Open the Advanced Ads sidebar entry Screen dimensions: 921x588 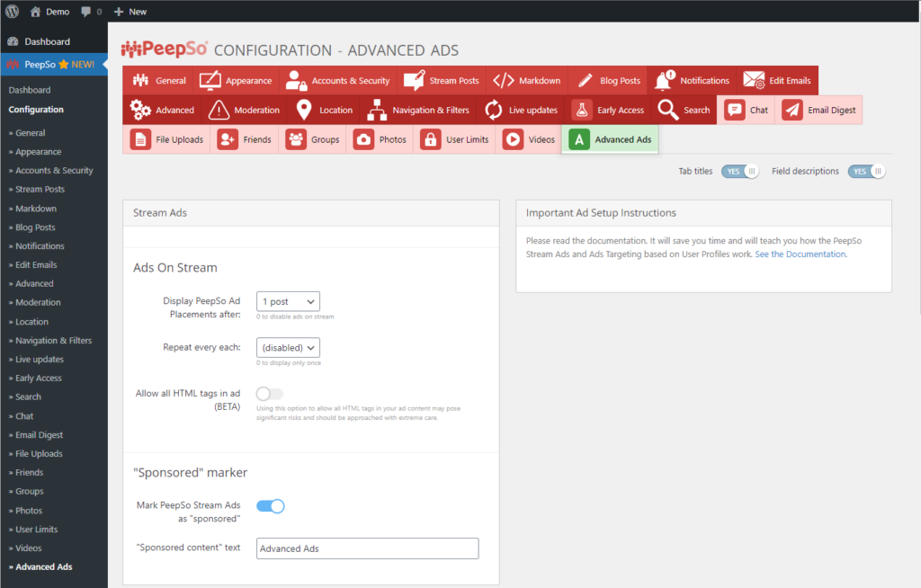point(42,566)
